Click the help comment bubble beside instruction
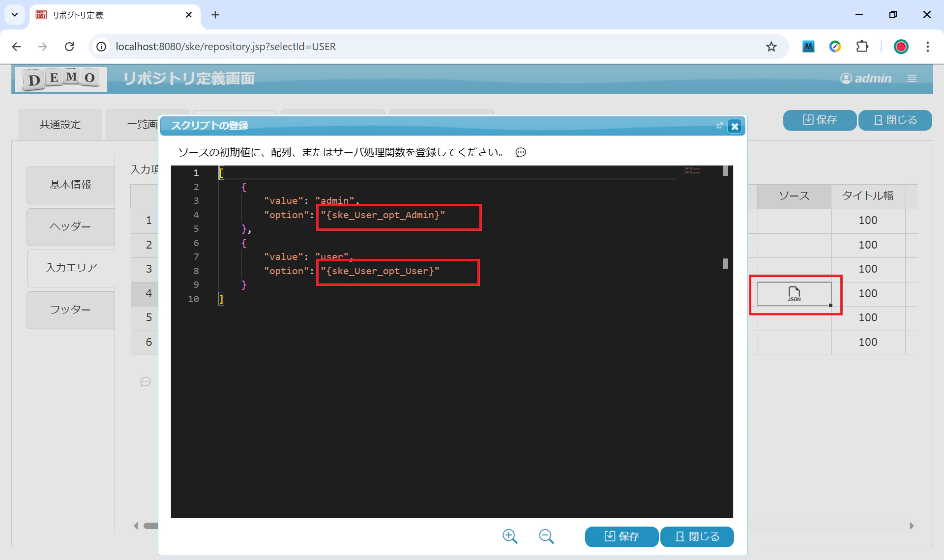 (x=521, y=152)
